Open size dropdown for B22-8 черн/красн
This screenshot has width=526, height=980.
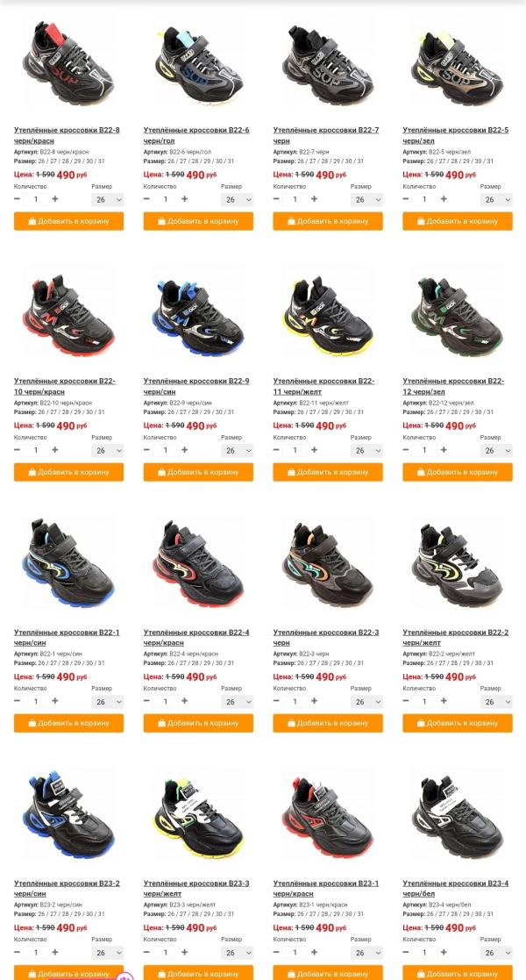point(108,200)
